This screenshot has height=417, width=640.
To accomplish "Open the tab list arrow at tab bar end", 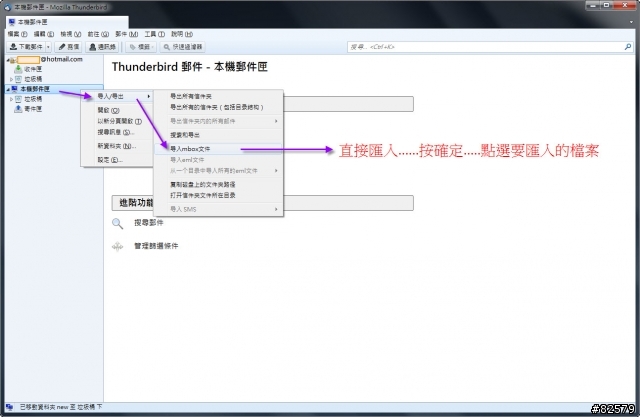I will tap(632, 22).
